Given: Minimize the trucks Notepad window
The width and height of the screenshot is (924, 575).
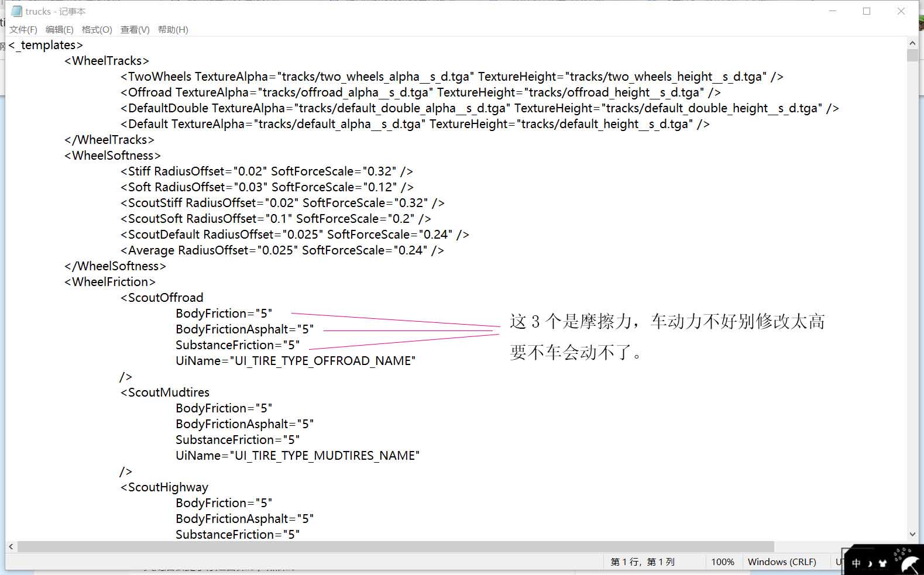Looking at the screenshot, I should click(x=833, y=11).
